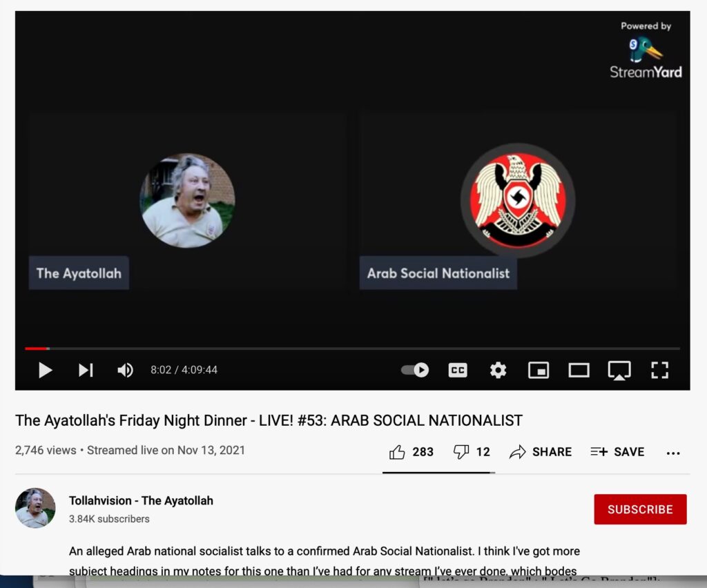Mute the video volume
707x588 pixels.
click(125, 371)
